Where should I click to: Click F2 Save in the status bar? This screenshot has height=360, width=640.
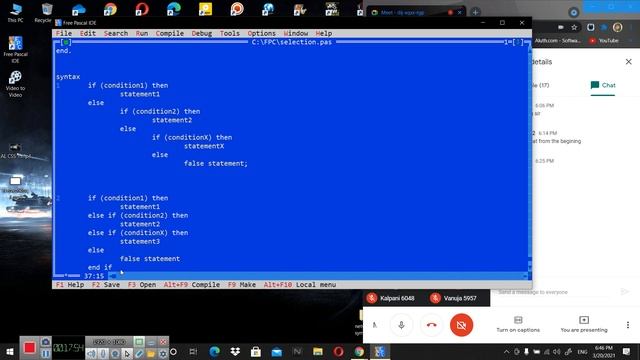coord(106,285)
